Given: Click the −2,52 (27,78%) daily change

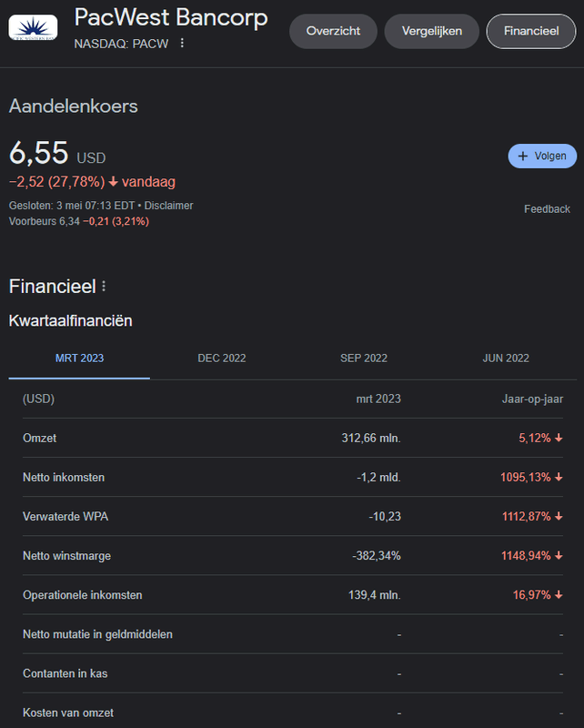Looking at the screenshot, I should tap(57, 181).
